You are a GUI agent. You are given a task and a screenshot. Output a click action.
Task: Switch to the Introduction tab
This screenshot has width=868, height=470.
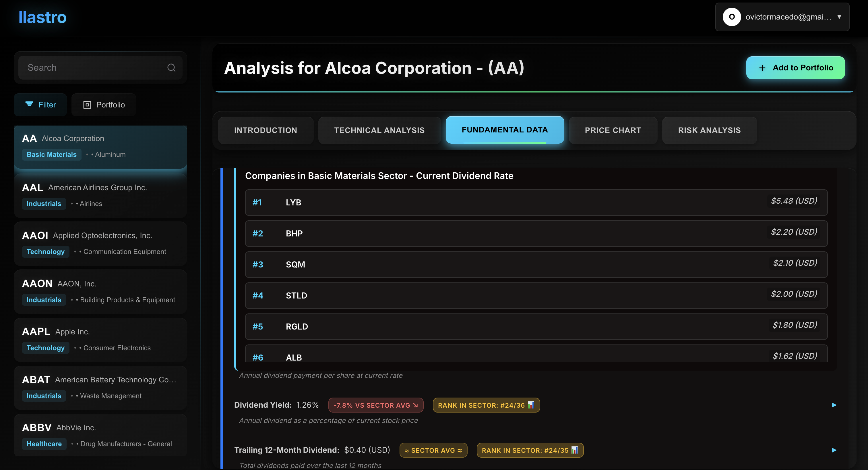[x=266, y=130]
